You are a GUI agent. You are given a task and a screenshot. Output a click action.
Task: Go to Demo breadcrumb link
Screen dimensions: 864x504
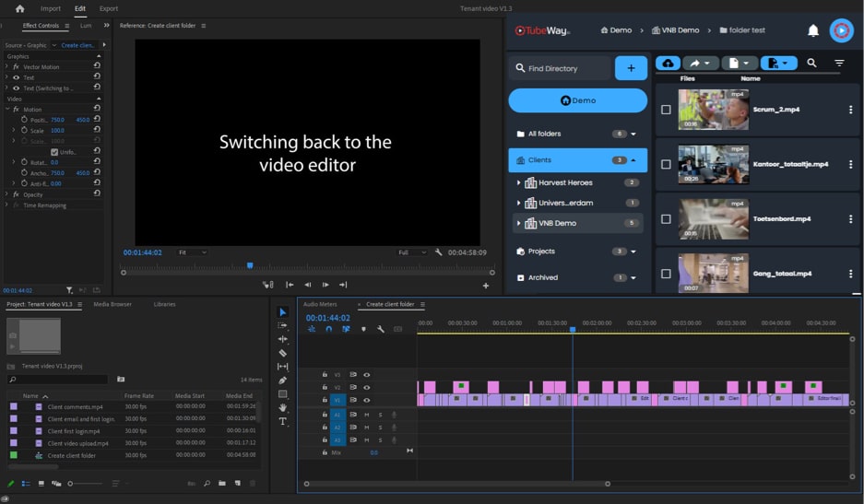(x=616, y=30)
